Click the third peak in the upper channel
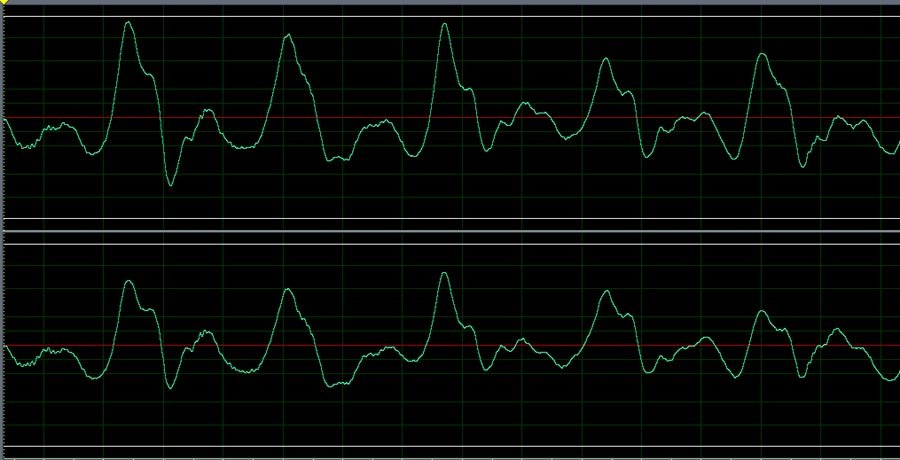The width and height of the screenshot is (900, 460). (444, 24)
